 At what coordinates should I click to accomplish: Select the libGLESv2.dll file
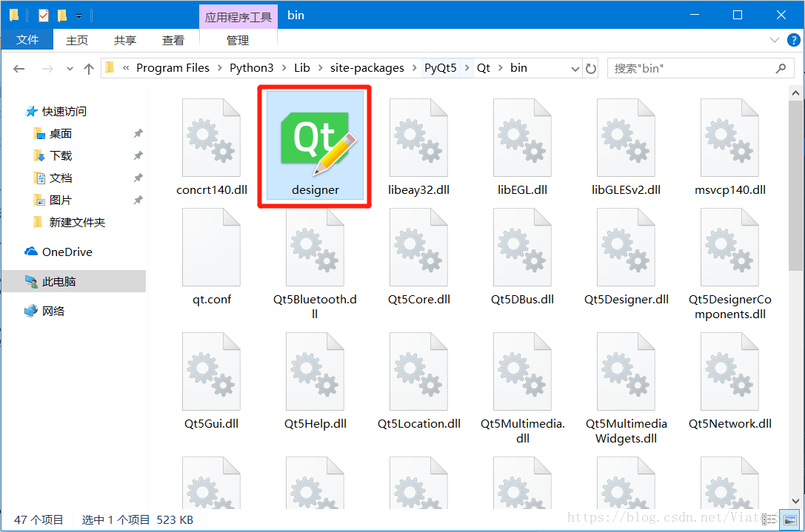[626, 147]
